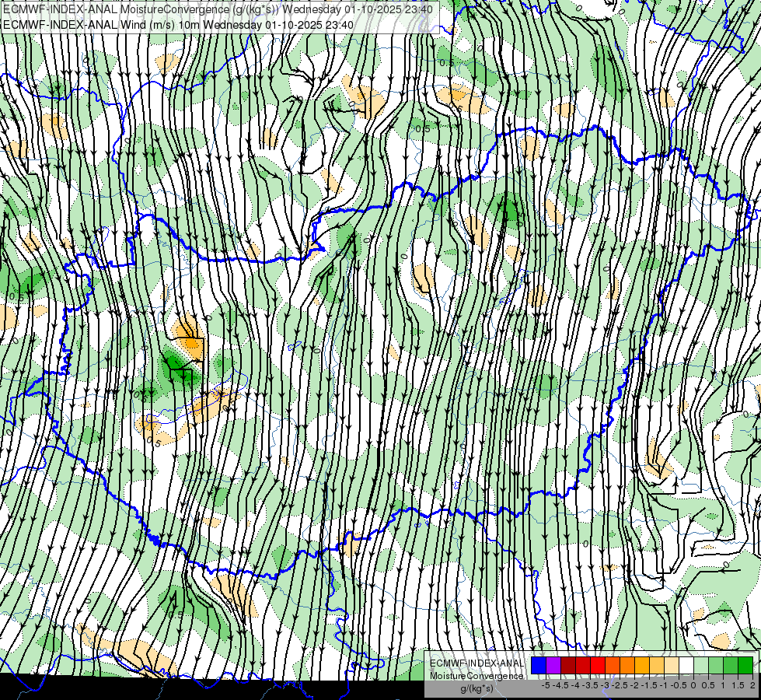Click the blue legend swatch for -5
This screenshot has height=700, width=761.
pos(539,665)
